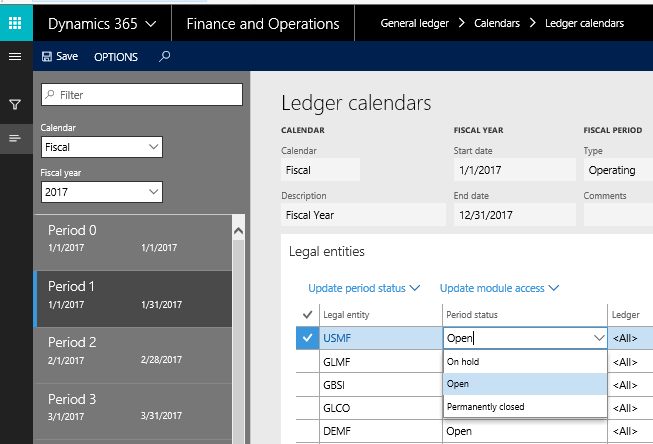
Task: Click Ledger calendars breadcrumb
Action: coord(584,23)
